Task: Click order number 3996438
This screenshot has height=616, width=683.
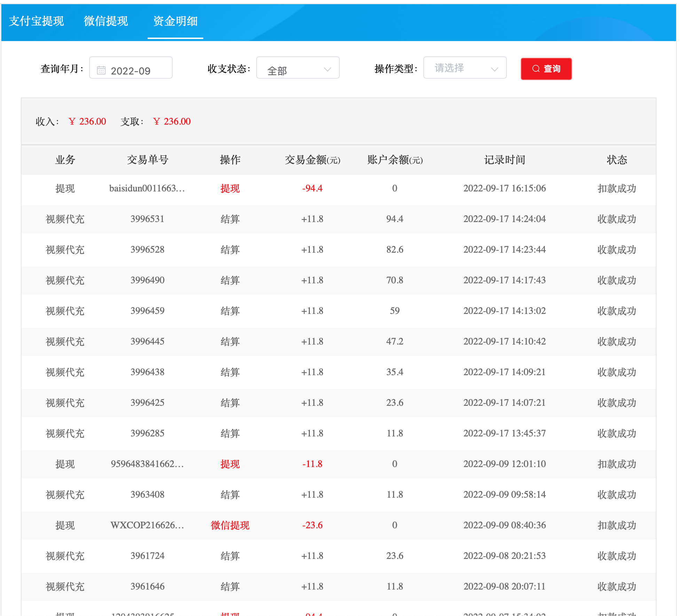Action: [147, 372]
